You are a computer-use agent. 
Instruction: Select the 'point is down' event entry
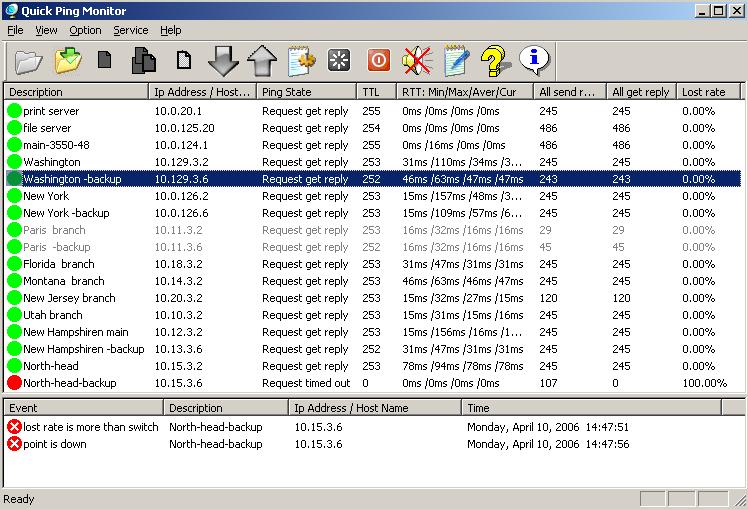(59, 444)
